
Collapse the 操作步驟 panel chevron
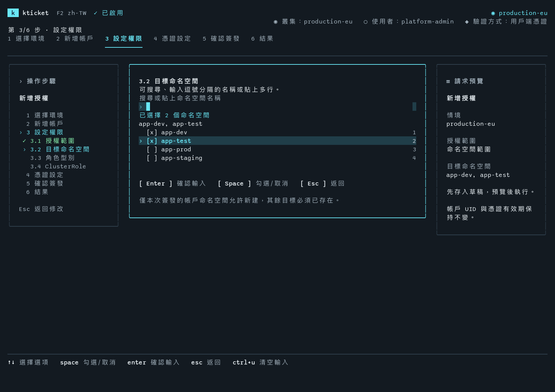[x=21, y=81]
